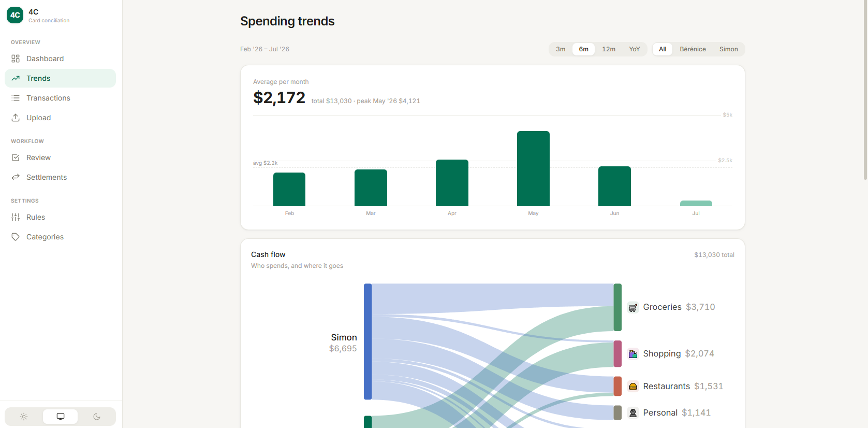Filter spending by Simon
Screen dimensions: 868x428
tap(729, 49)
